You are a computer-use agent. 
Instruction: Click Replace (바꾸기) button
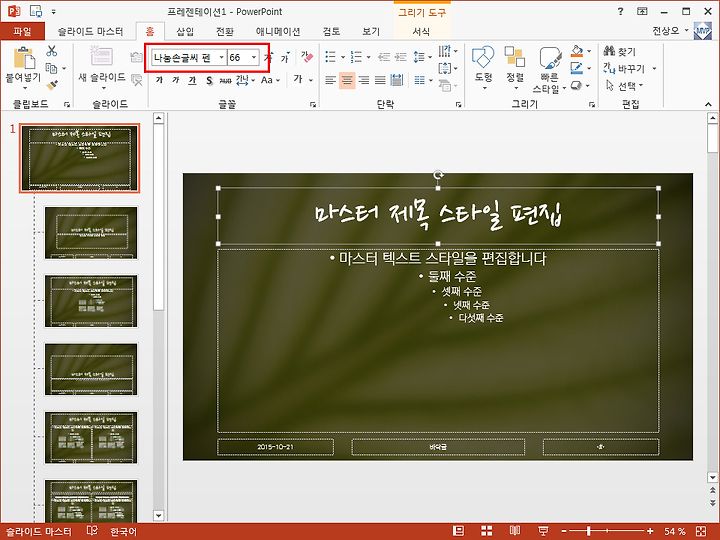[x=624, y=69]
